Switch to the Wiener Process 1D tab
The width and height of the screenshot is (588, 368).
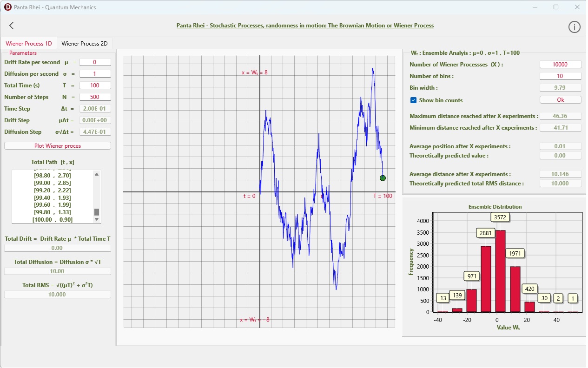tap(28, 44)
